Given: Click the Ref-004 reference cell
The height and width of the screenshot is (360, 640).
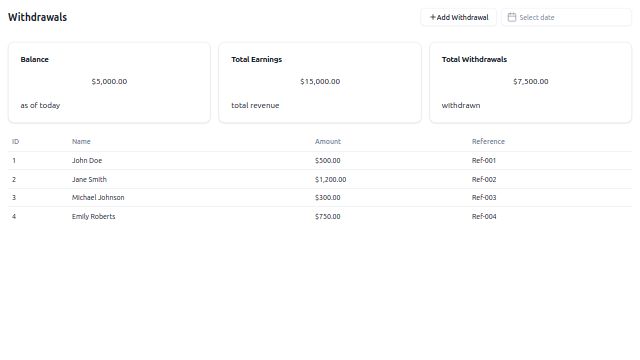Looking at the screenshot, I should coord(484,216).
